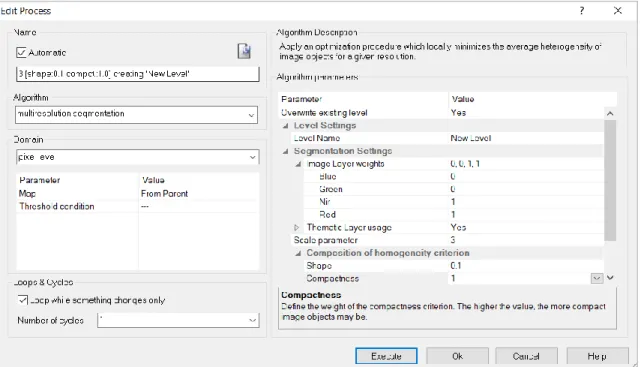Toggle the Automatic name checkbox
641x367 pixels.
[21, 52]
